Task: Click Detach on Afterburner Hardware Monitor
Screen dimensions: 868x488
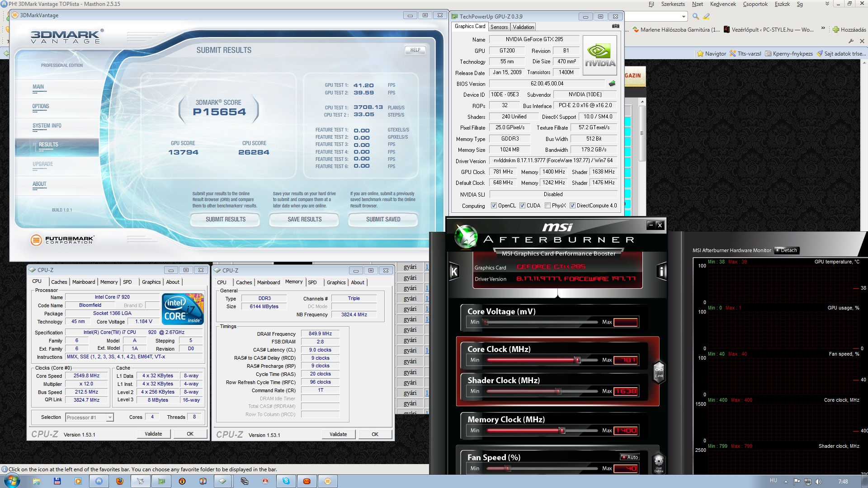Action: [786, 250]
